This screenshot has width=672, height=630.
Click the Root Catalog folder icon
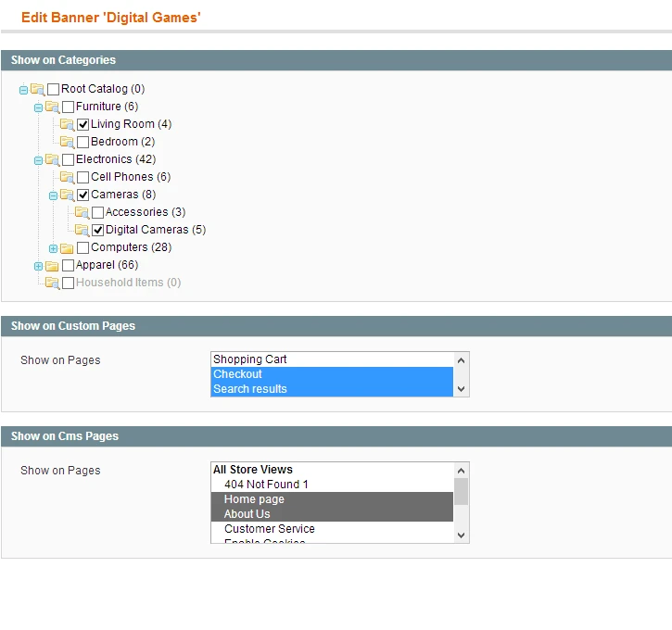coord(37,90)
